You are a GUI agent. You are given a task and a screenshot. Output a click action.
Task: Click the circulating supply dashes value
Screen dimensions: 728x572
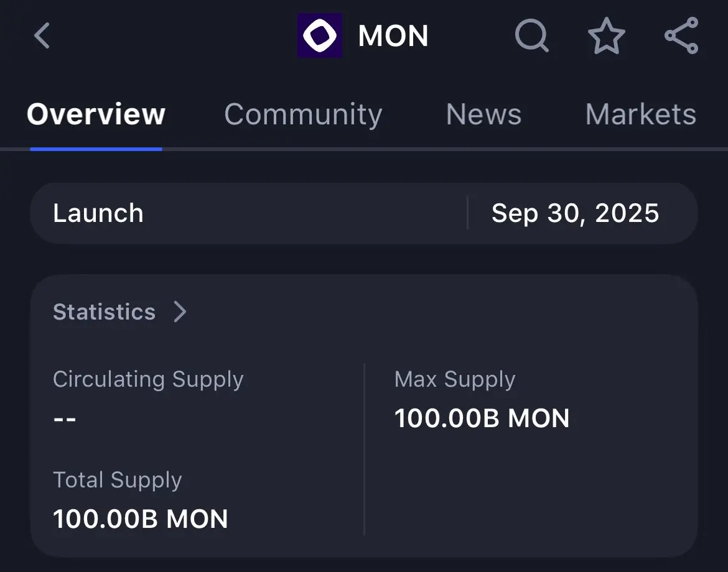[65, 419]
